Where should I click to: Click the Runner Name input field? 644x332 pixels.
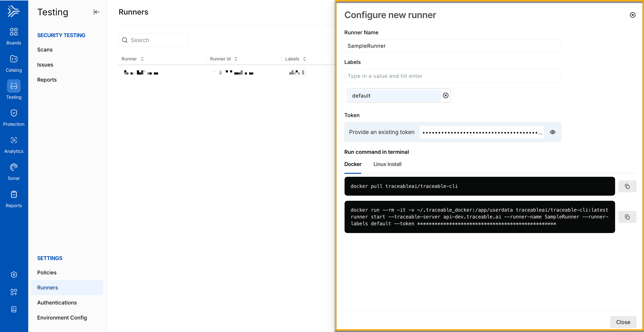[453, 46]
